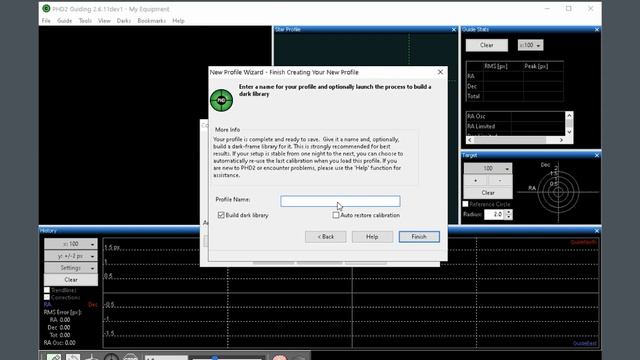Enable Auto restore calibration checkbox

[336, 215]
